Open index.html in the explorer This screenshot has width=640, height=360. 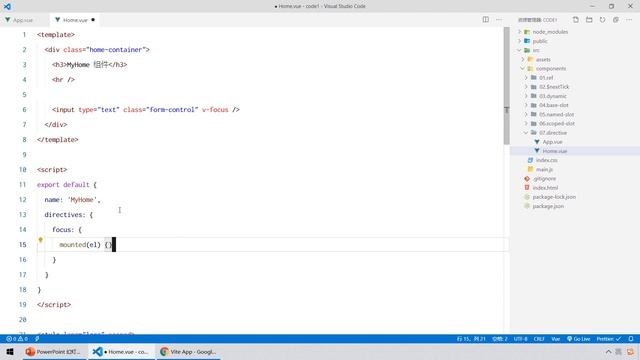pos(545,188)
